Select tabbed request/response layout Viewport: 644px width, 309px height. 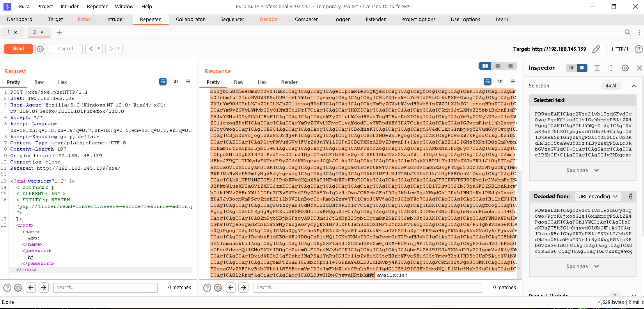point(510,66)
